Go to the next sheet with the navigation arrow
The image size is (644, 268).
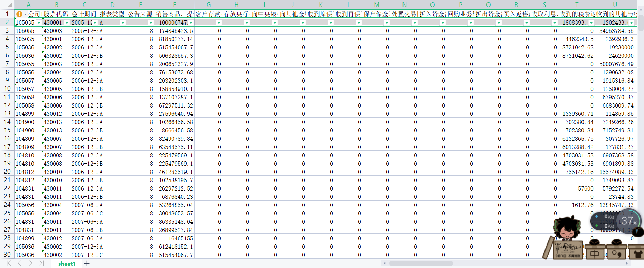(30, 264)
